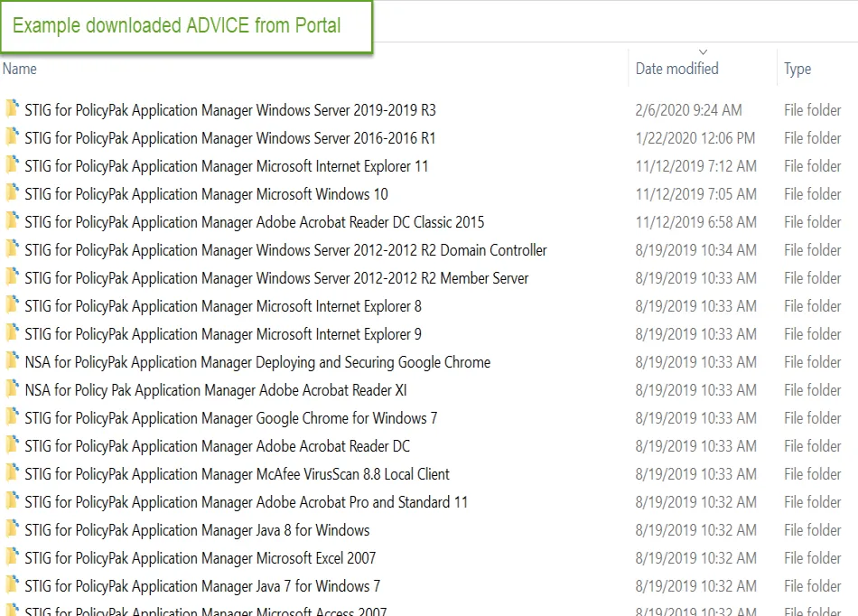Click folder icon for Microsoft Internet Explorer 11
The height and width of the screenshot is (616, 858).
pos(12,165)
